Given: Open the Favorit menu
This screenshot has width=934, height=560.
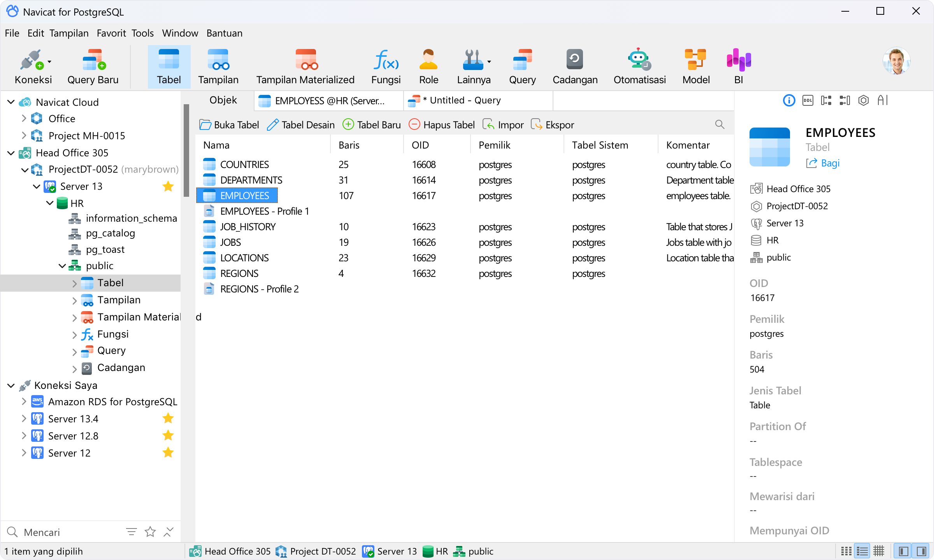Looking at the screenshot, I should (x=111, y=33).
